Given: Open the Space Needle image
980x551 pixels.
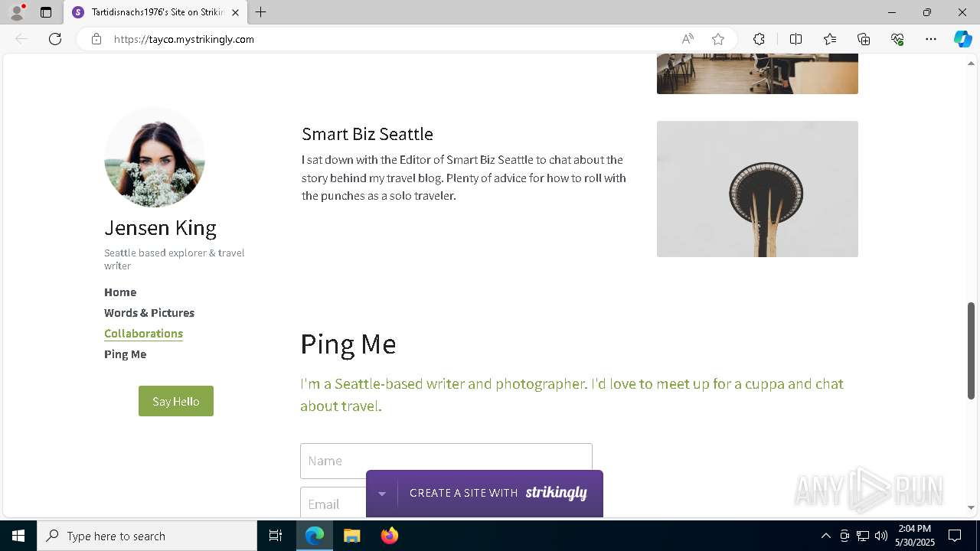Looking at the screenshot, I should tap(757, 189).
